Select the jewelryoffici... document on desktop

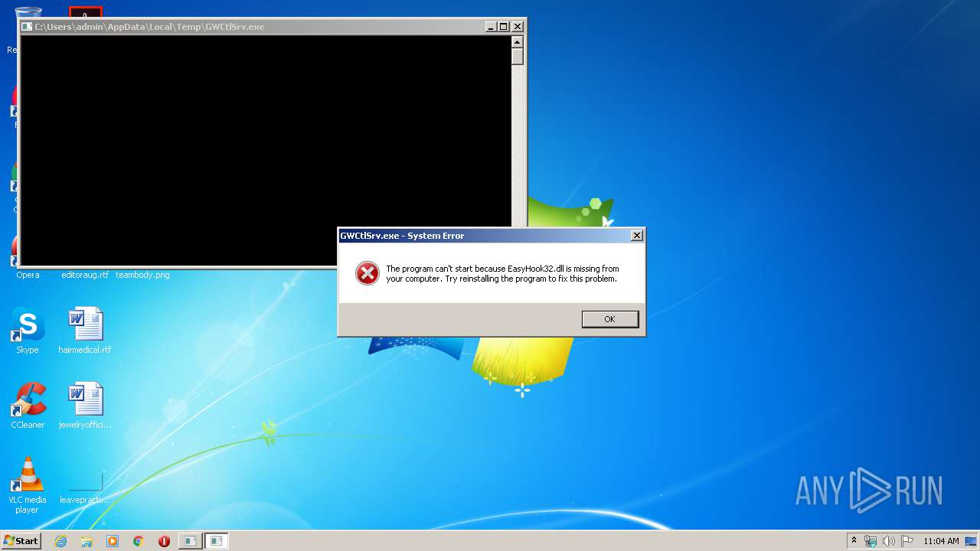tap(85, 406)
